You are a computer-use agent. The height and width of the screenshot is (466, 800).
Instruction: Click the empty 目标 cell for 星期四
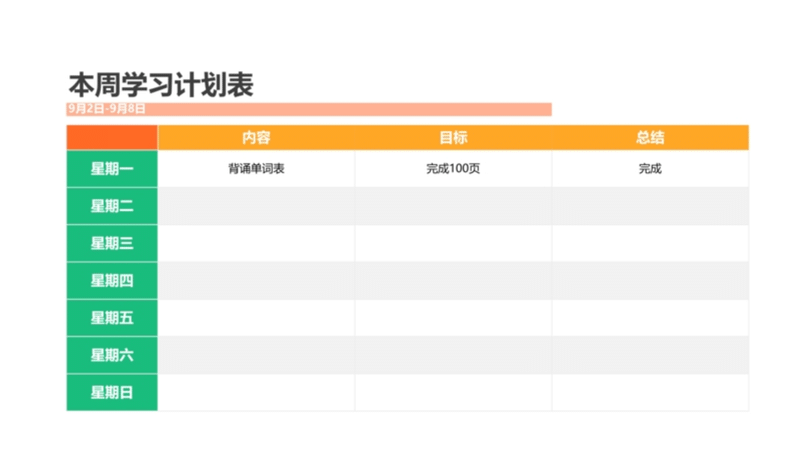pos(453,281)
